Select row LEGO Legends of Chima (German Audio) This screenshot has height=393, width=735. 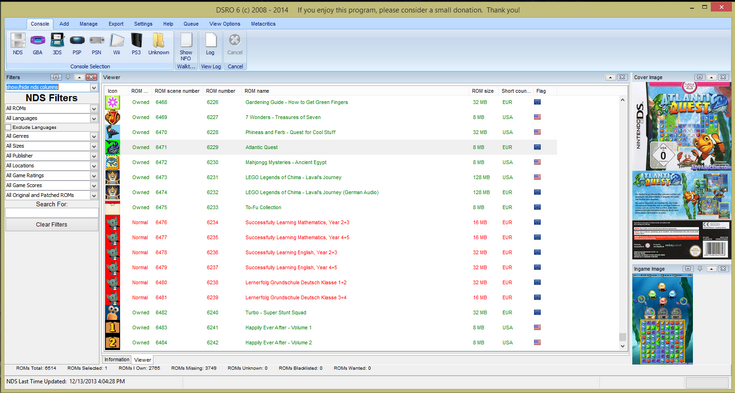tap(330, 192)
